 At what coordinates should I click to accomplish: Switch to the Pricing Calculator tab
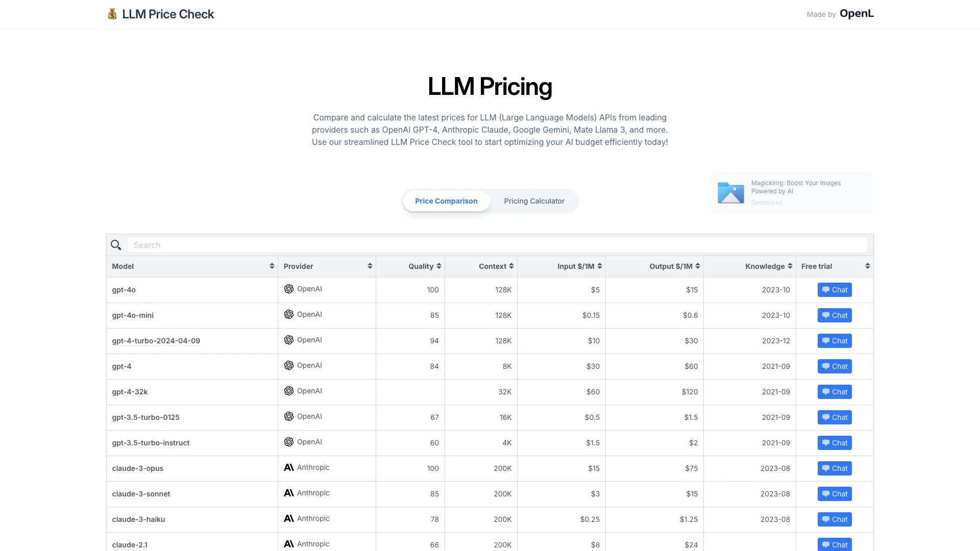[x=534, y=201]
